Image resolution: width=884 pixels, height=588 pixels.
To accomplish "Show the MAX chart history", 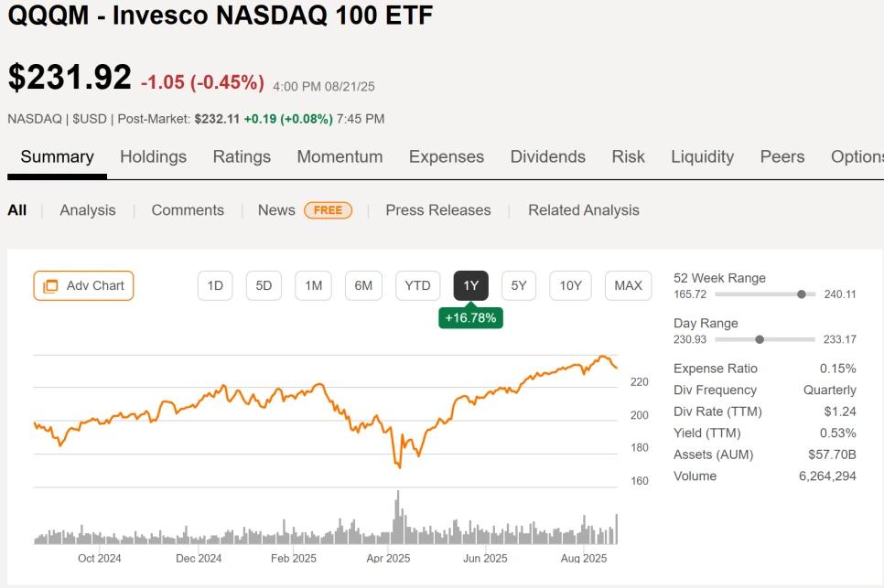I will (x=628, y=285).
